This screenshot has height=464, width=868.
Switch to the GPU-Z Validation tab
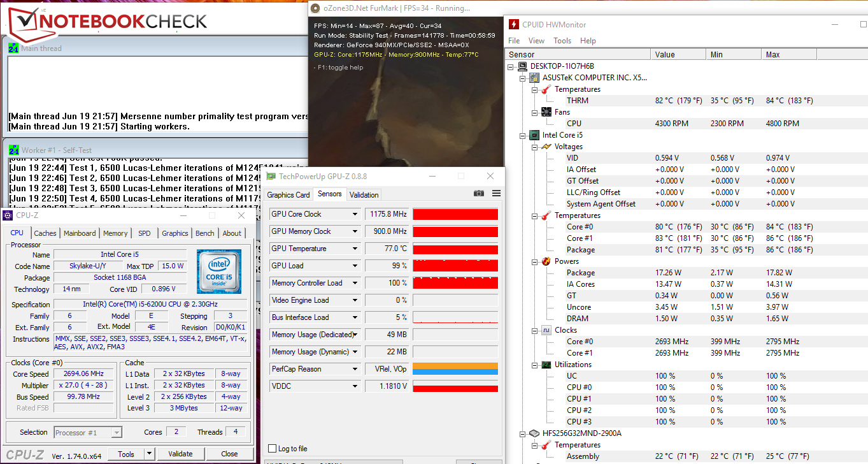(x=364, y=195)
